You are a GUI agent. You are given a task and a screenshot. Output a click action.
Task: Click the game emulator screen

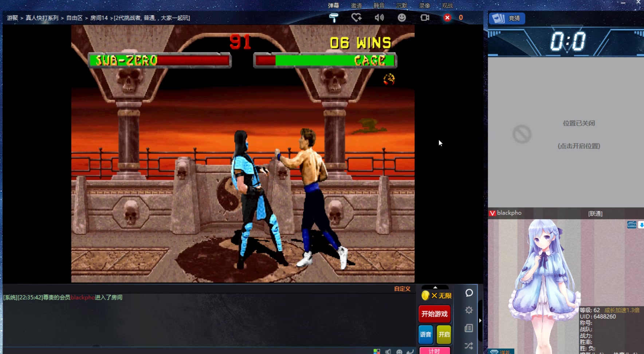(243, 154)
